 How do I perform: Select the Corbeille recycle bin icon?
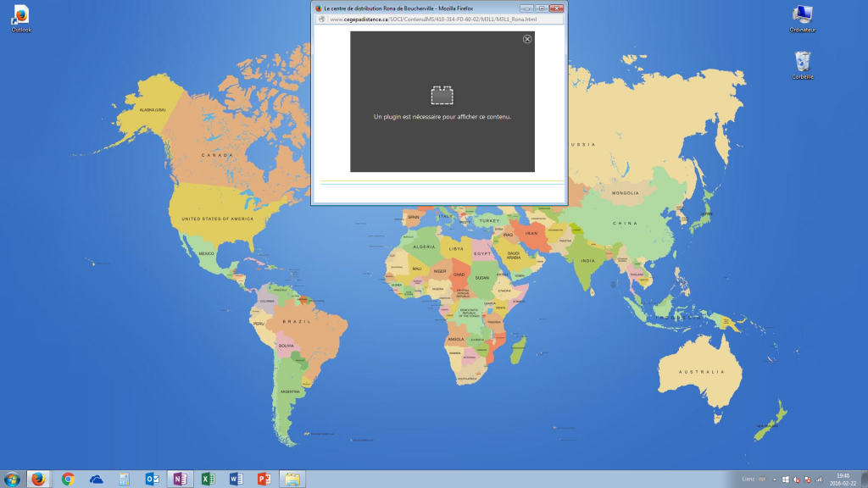[x=802, y=65]
